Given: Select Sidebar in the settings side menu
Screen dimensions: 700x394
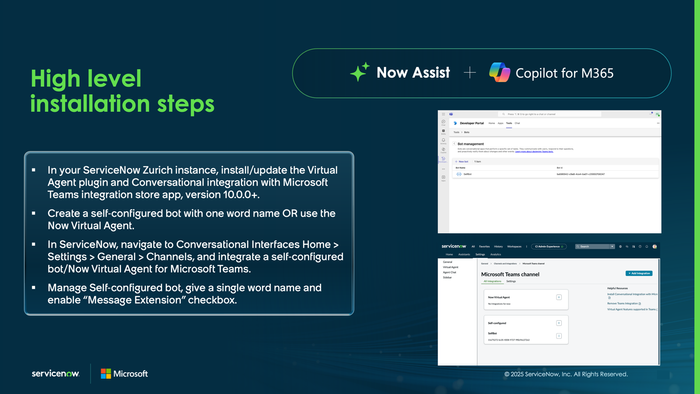Looking at the screenshot, I should [447, 278].
